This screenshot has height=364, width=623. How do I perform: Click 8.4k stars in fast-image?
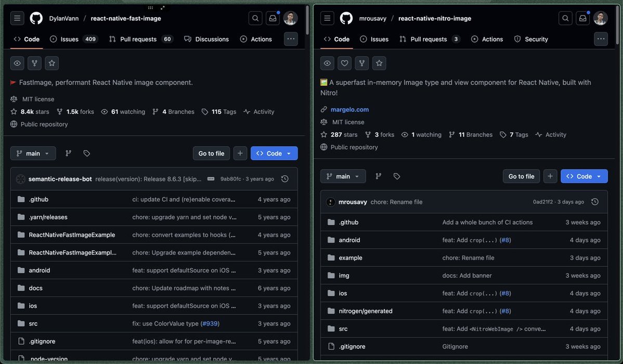click(x=30, y=112)
